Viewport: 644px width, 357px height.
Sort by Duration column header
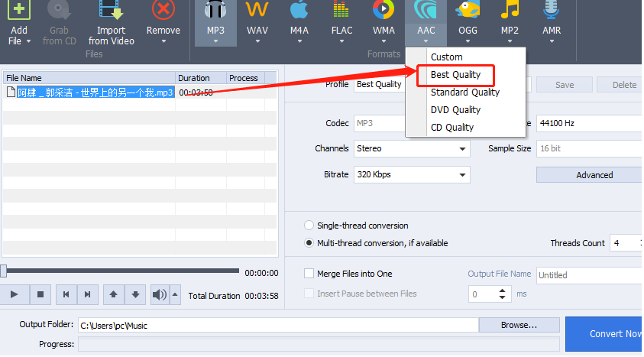(201, 78)
